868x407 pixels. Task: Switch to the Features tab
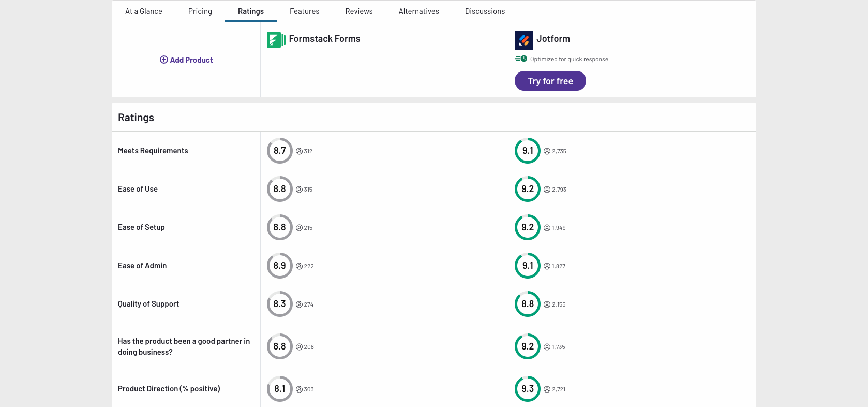click(304, 11)
